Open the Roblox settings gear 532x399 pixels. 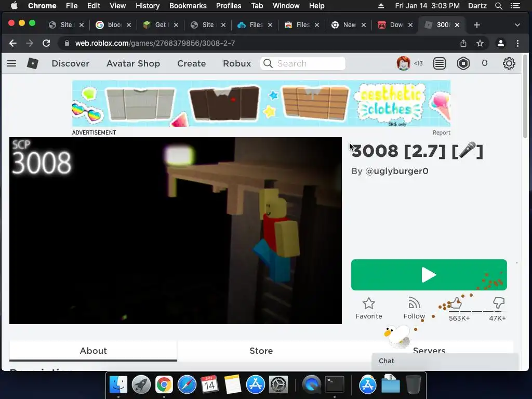[x=509, y=63]
